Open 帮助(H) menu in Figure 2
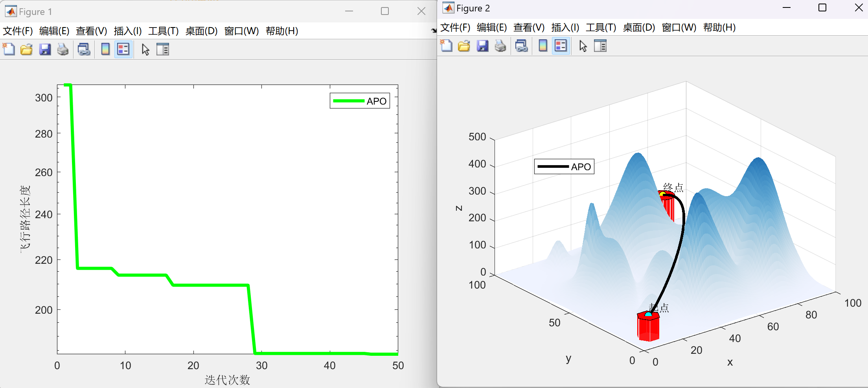 coord(719,28)
